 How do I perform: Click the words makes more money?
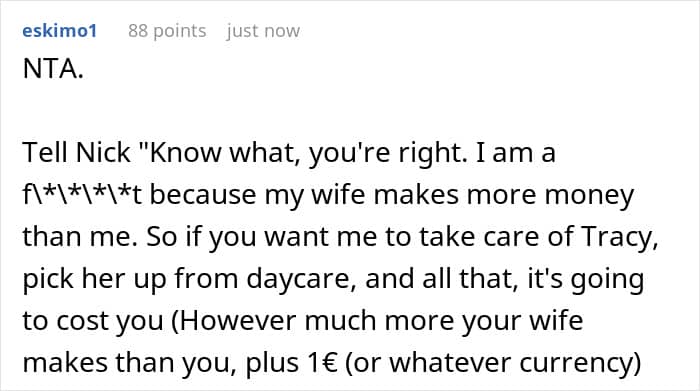click(504, 195)
